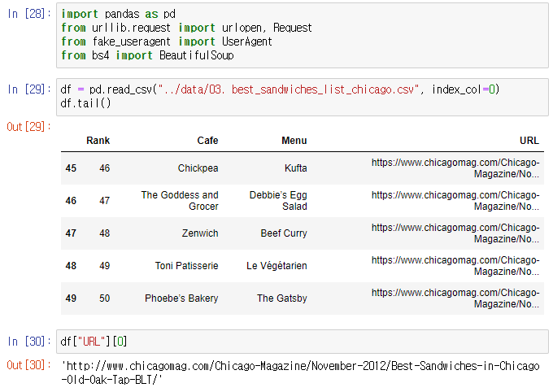553x392 pixels.
Task: Click the URL cell in Chickpea row
Action: point(455,168)
